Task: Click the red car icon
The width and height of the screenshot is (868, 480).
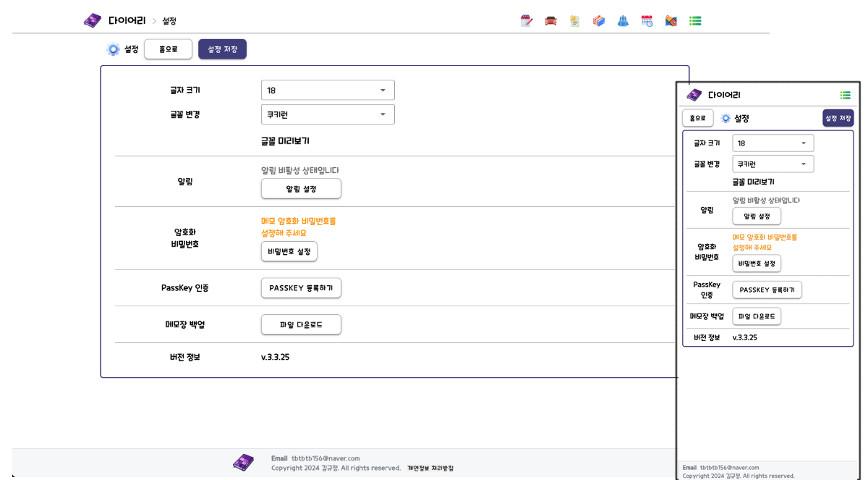Action: [550, 21]
